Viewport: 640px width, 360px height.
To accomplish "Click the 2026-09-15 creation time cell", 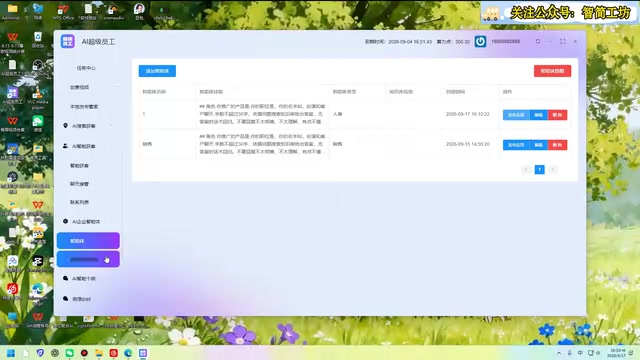I will (468, 144).
